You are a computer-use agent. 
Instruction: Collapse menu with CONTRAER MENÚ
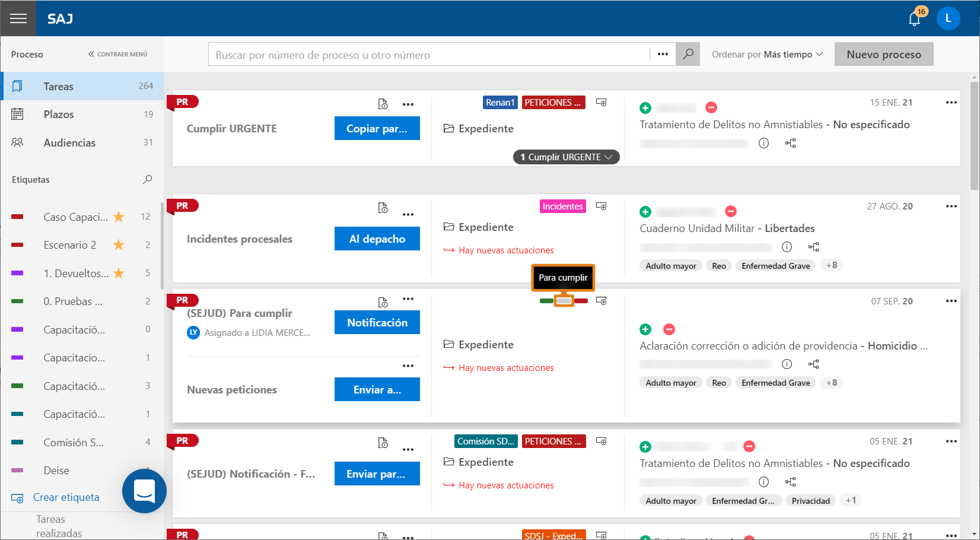[x=117, y=54]
